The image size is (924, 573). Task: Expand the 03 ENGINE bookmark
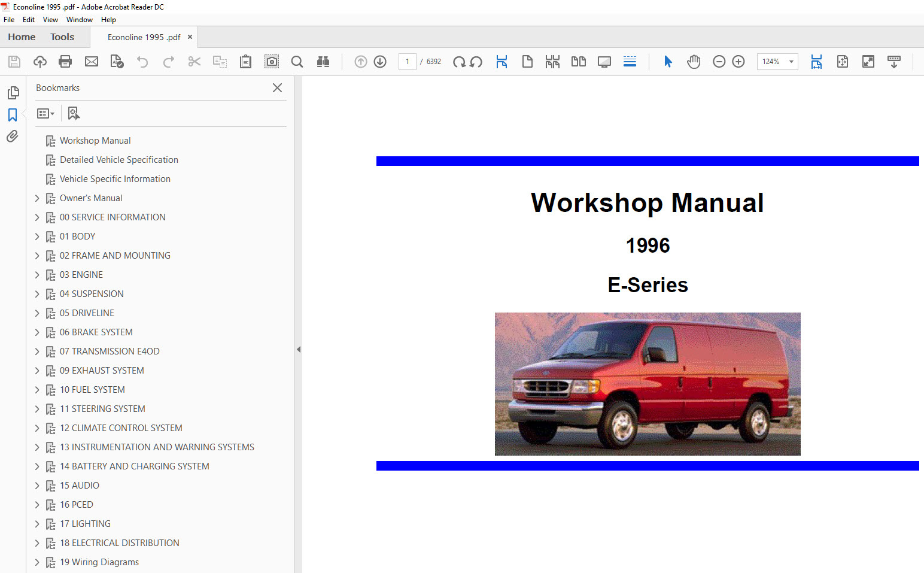37,275
